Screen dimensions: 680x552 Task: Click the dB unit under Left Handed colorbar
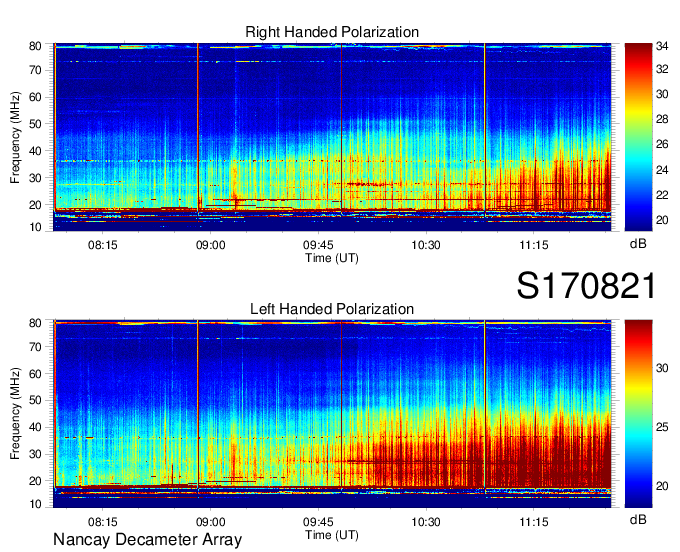pyautogui.click(x=638, y=519)
